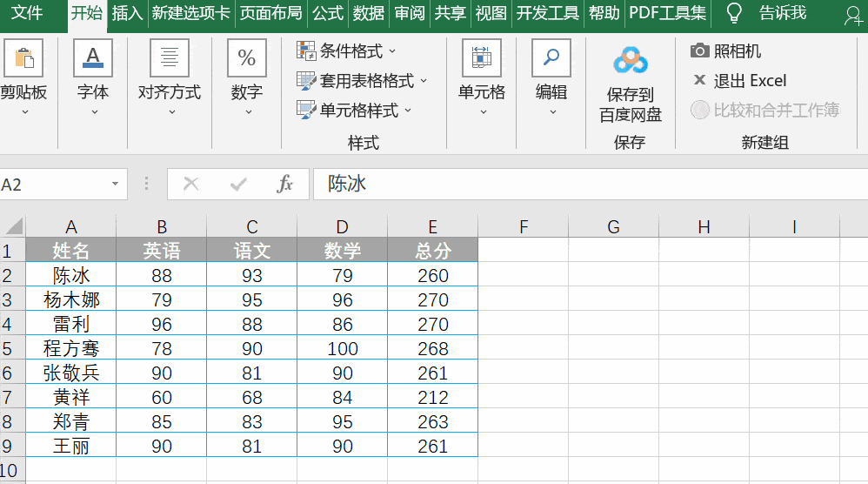Image resolution: width=868 pixels, height=484 pixels.
Task: Switch to the PDF工具集 tab
Action: pos(668,12)
